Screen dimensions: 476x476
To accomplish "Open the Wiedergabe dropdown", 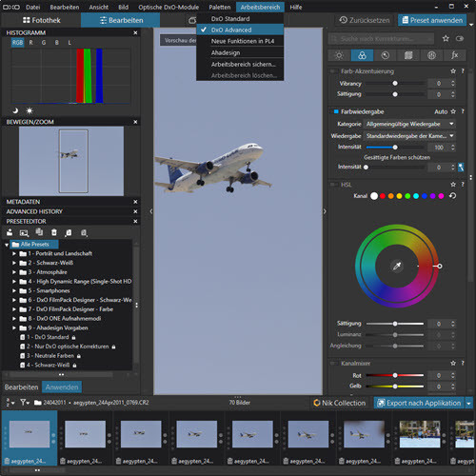I will pyautogui.click(x=409, y=136).
